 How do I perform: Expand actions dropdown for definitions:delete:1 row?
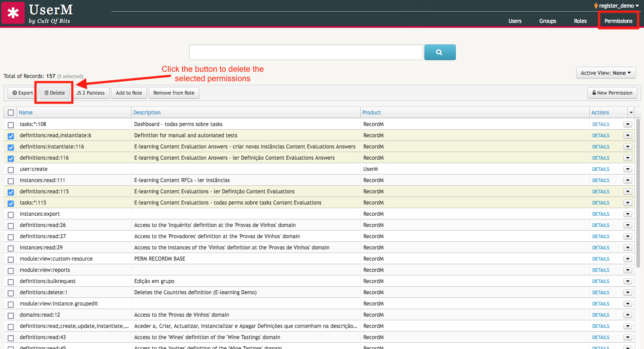click(x=627, y=292)
